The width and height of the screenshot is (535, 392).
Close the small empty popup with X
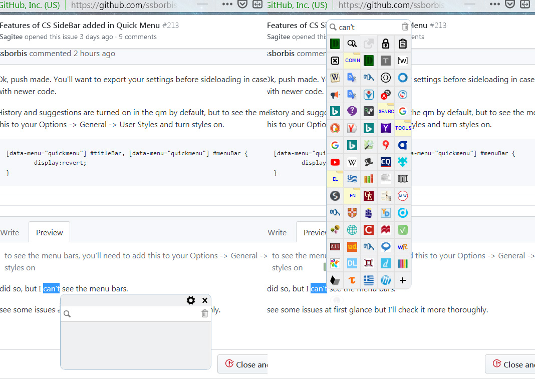[x=205, y=300]
